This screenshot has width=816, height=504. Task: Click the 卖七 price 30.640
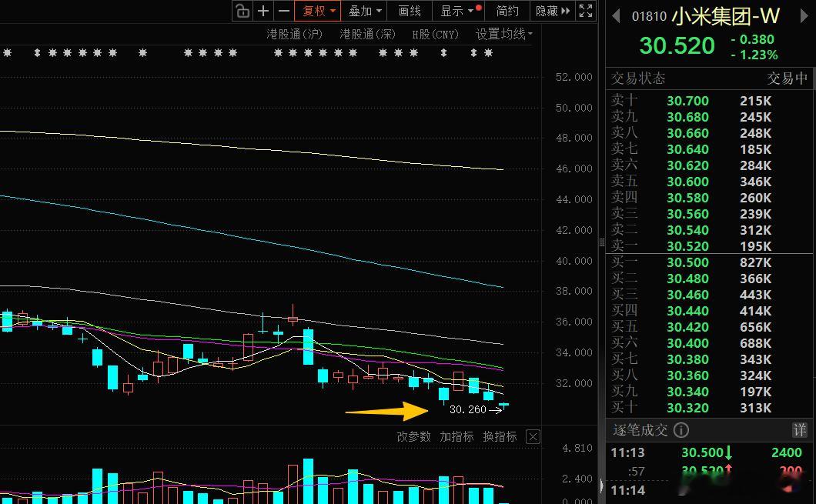687,149
